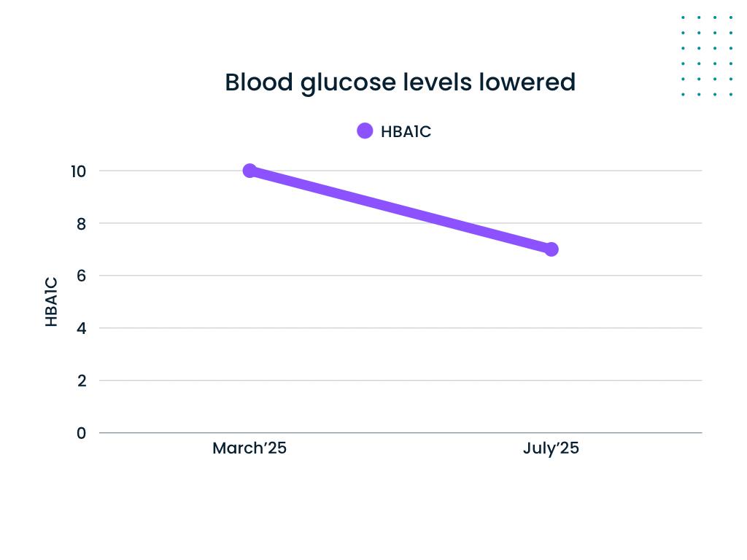Click the horizontal gridline at value 2
The image size is (747, 560).
point(400,381)
